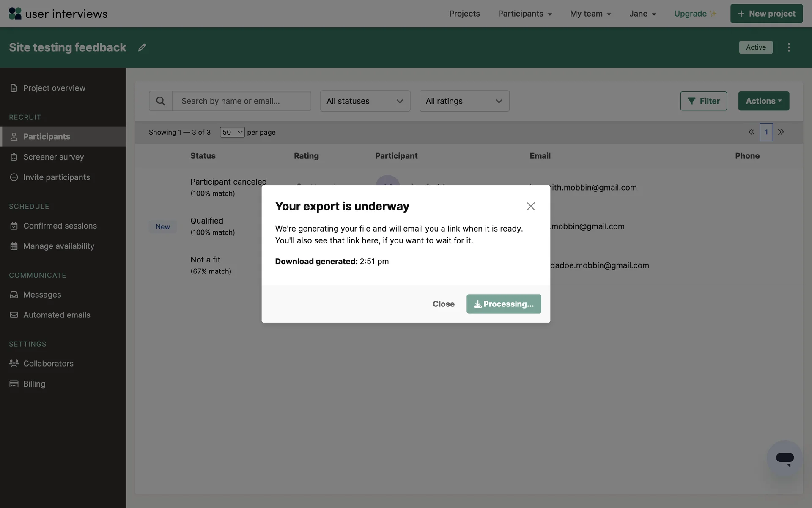Screen dimensions: 812x508
Task: Open the Actions dropdown button
Action: [763, 101]
